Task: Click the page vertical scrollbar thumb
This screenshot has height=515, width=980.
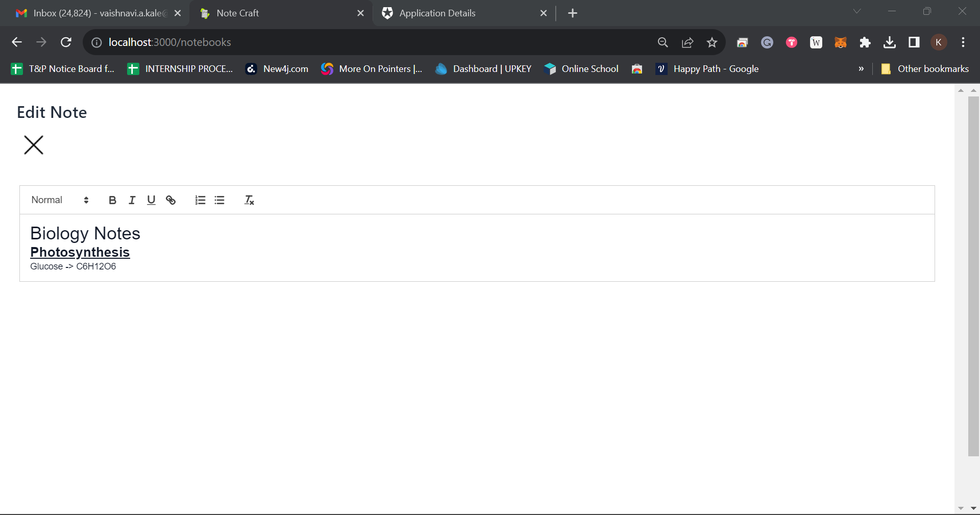Action: point(973,276)
